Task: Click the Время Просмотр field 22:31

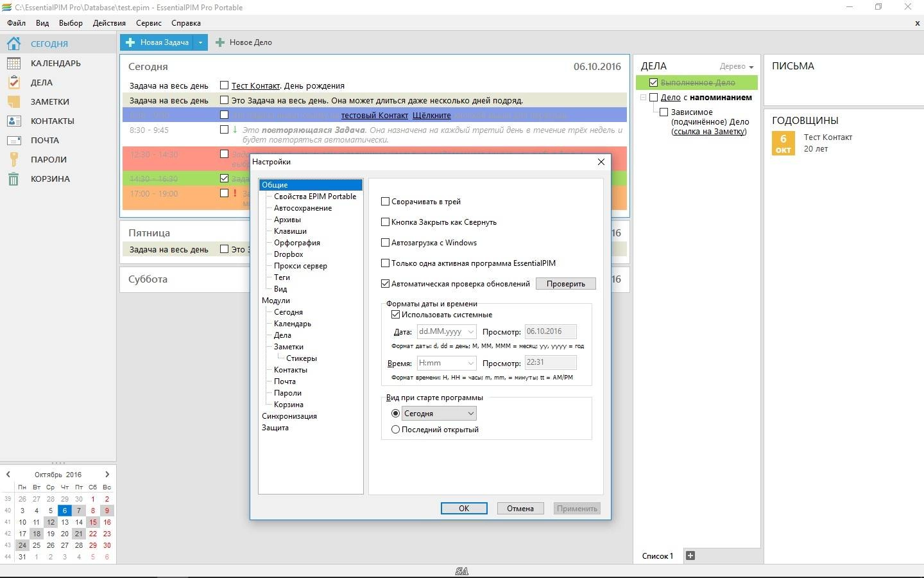Action: 551,362
